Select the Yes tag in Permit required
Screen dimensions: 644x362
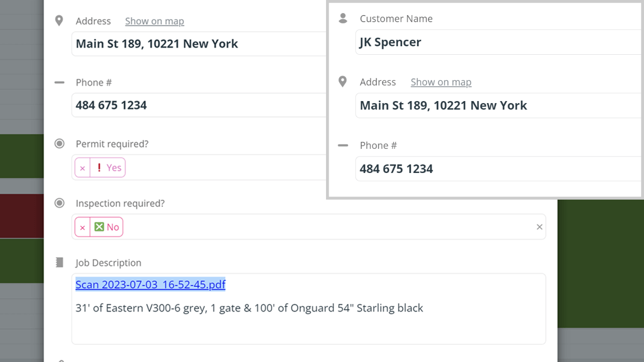click(x=108, y=168)
